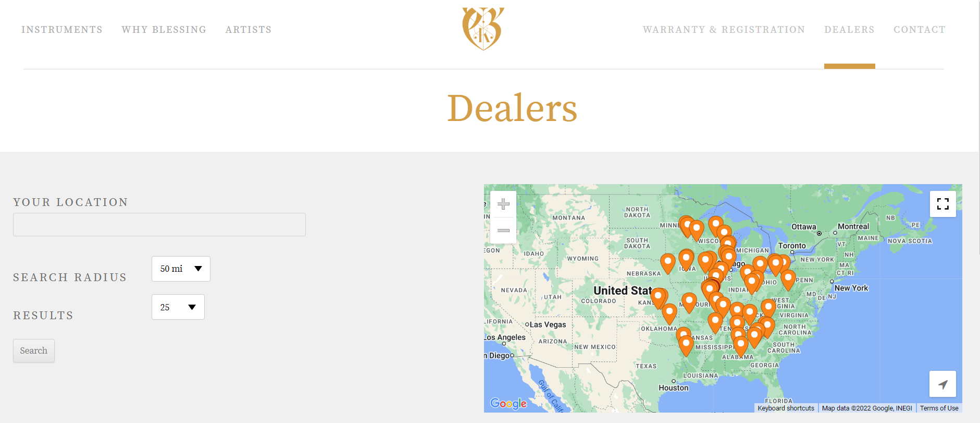Open Warranty & Registration page
The width and height of the screenshot is (980, 423).
point(724,30)
